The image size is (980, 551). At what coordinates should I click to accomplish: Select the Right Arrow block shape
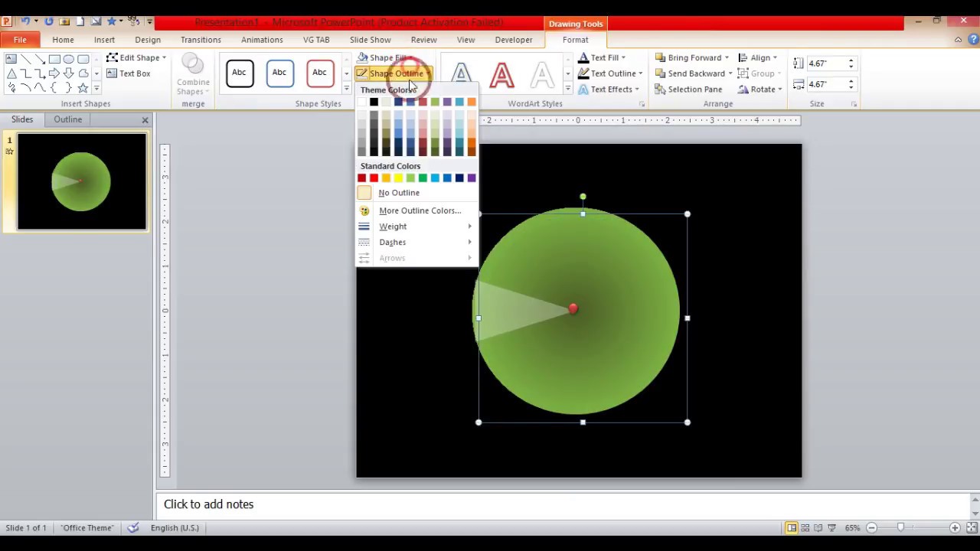click(54, 73)
